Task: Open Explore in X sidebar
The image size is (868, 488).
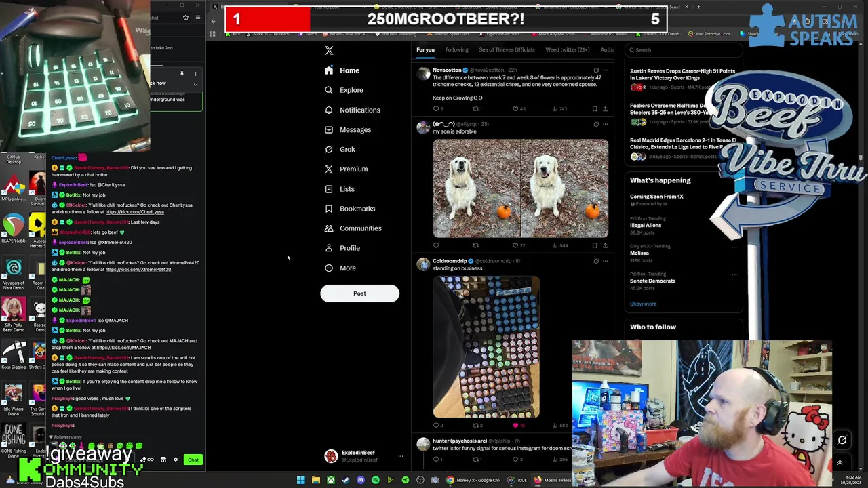Action: [x=344, y=90]
